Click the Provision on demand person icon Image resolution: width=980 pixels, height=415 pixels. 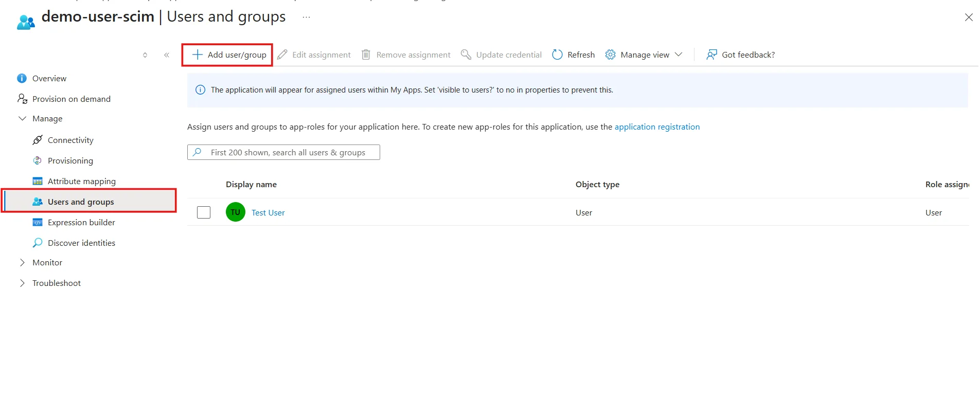click(22, 99)
